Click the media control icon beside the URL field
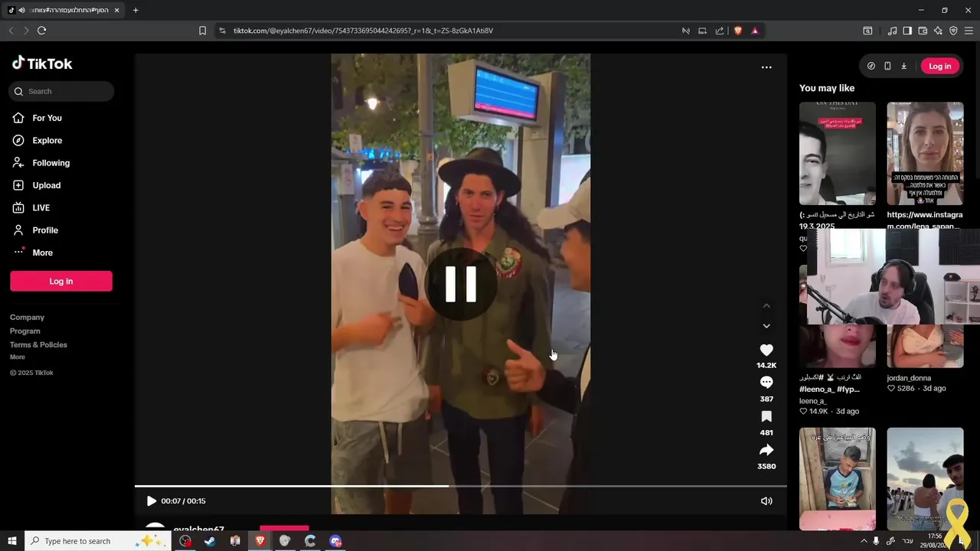Viewport: 980px width, 551px height. click(x=686, y=31)
